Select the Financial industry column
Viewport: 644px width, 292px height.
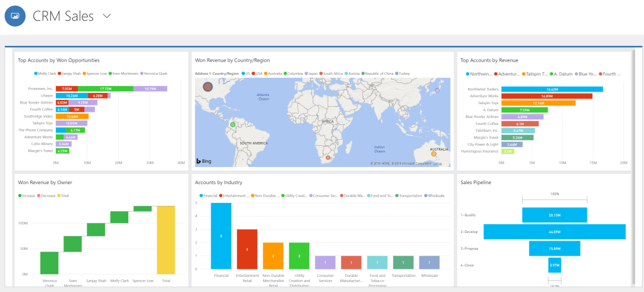[221, 236]
